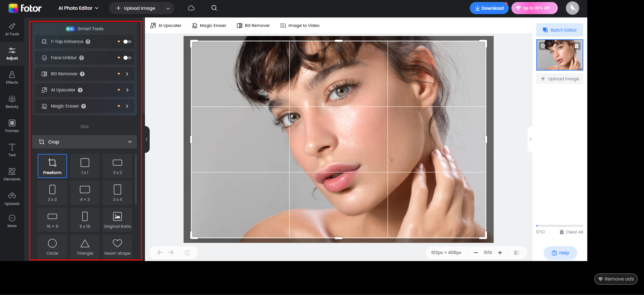Open AI Upscaler from top toolbar
The width and height of the screenshot is (644, 295).
point(166,26)
